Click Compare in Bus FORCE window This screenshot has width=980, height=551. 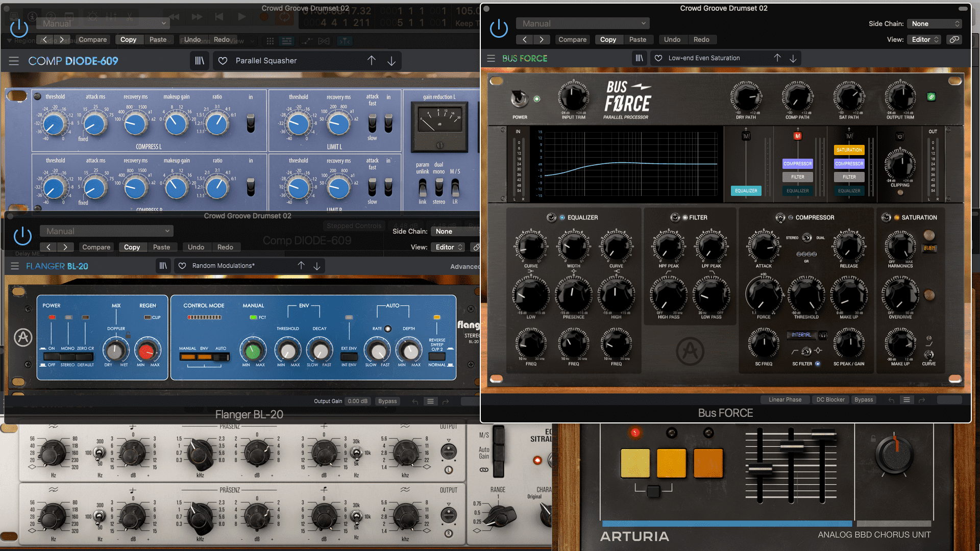point(572,39)
